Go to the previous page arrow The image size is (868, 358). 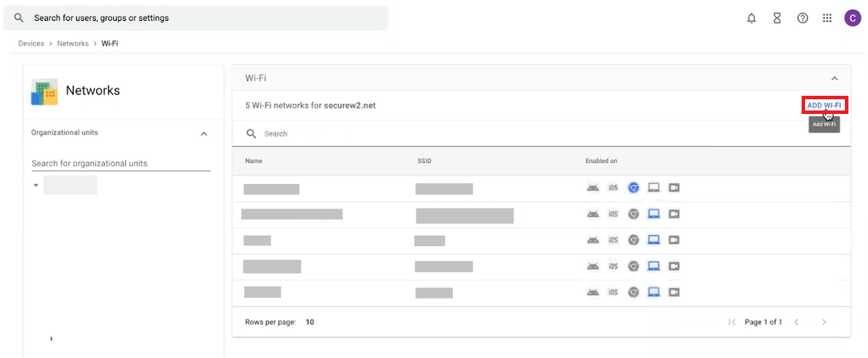coord(796,322)
